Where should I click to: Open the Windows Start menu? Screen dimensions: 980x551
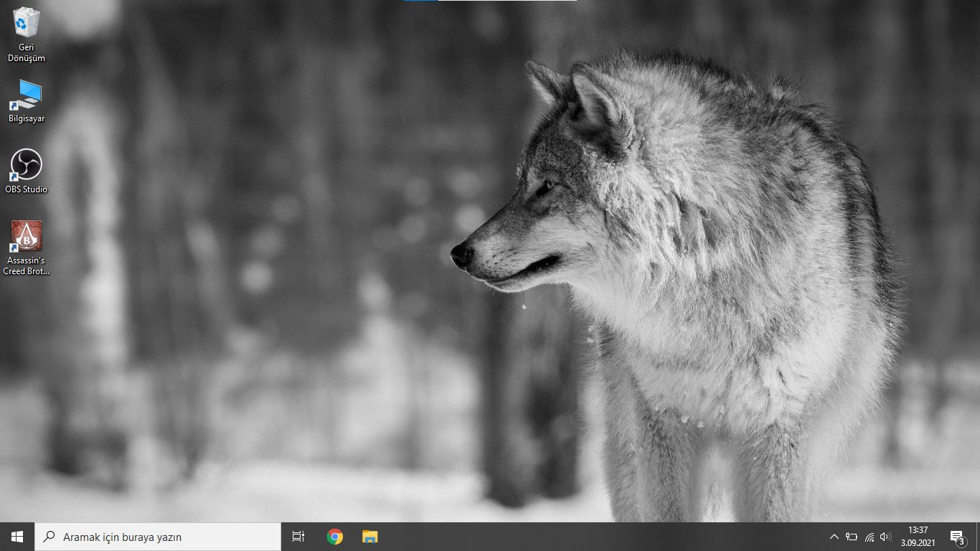point(17,537)
